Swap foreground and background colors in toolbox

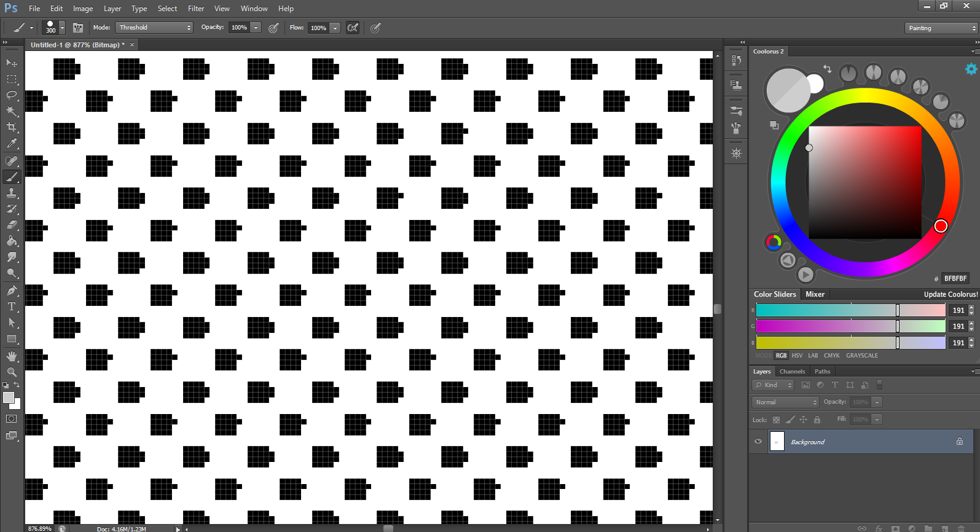click(17, 385)
